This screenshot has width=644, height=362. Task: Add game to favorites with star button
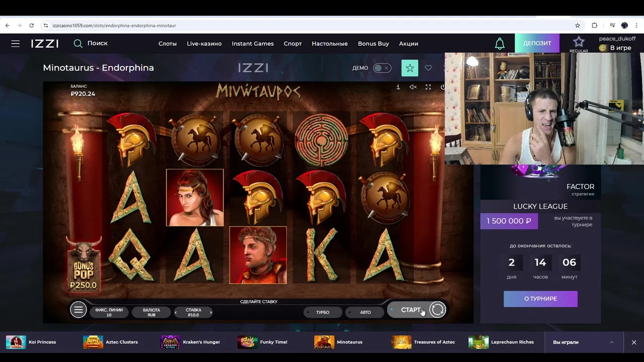[410, 68]
